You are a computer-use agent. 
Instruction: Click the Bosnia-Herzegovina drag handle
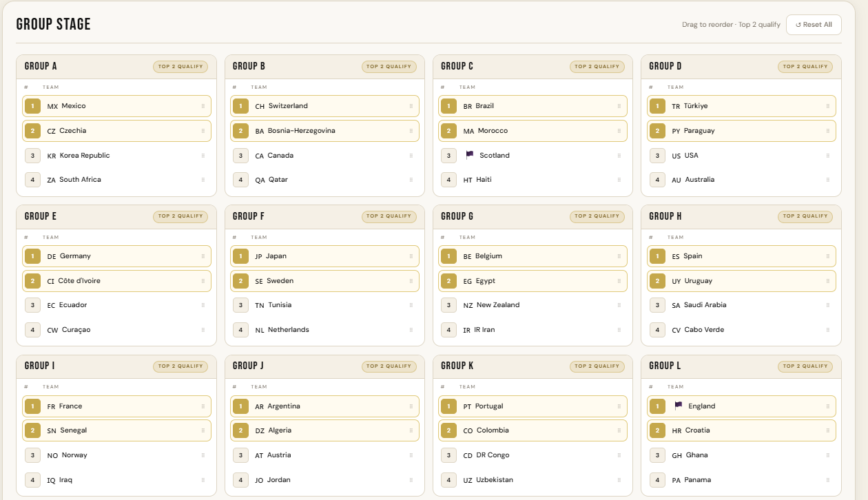click(411, 131)
